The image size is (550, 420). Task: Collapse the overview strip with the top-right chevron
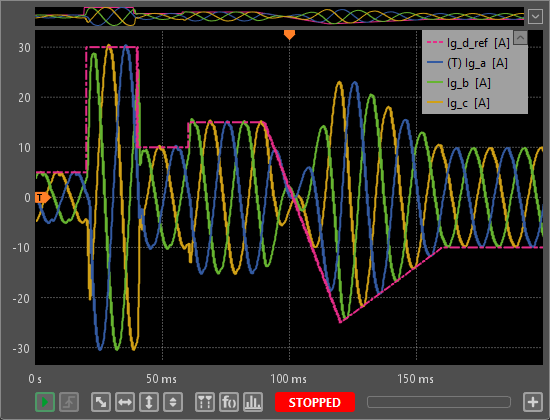535,16
